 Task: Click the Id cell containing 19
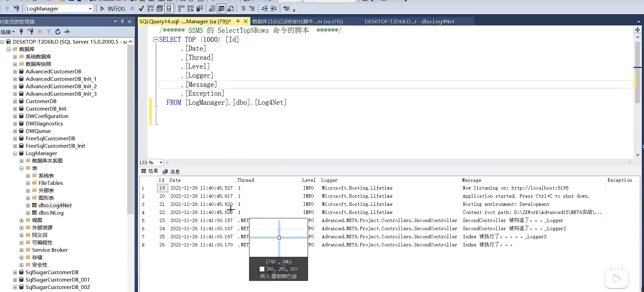click(x=162, y=188)
